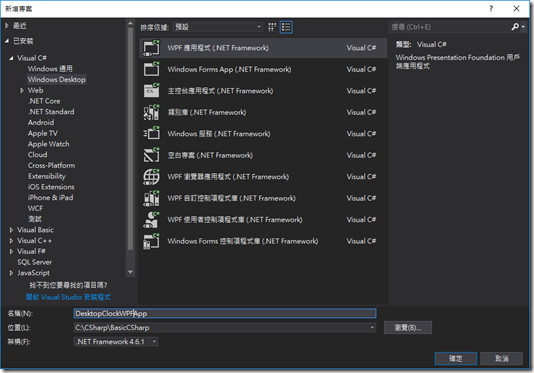Select Windows Universal category under Visual C#
Image resolution: width=534 pixels, height=373 pixels.
pyautogui.click(x=50, y=69)
